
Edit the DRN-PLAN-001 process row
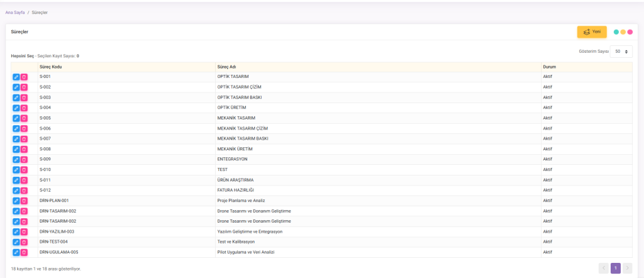click(x=16, y=201)
